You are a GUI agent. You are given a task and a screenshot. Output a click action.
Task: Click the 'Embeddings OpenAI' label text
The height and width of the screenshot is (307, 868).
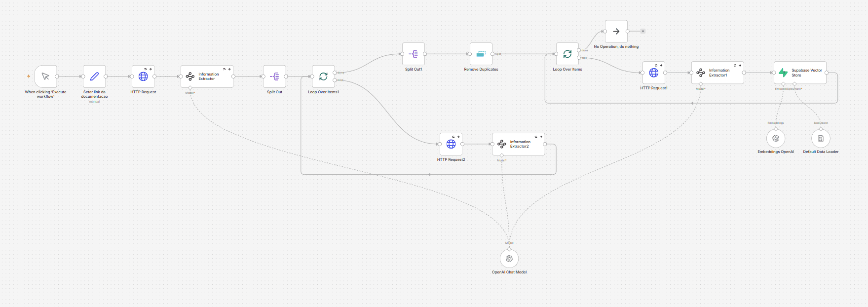(776, 152)
